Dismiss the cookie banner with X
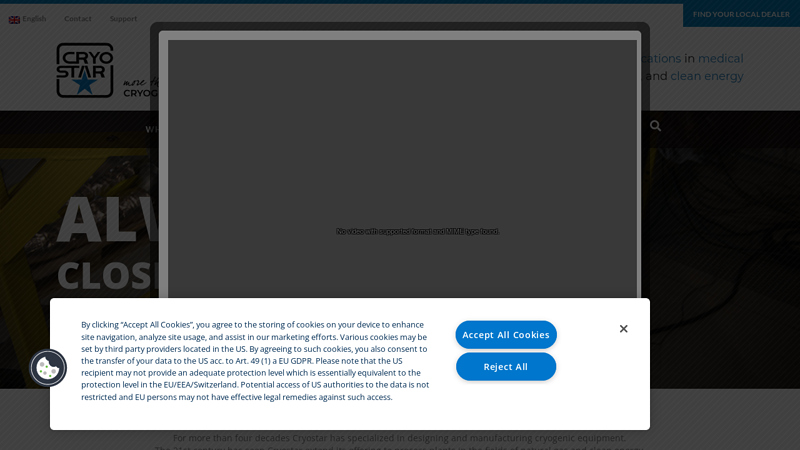The height and width of the screenshot is (450, 800). pos(623,329)
